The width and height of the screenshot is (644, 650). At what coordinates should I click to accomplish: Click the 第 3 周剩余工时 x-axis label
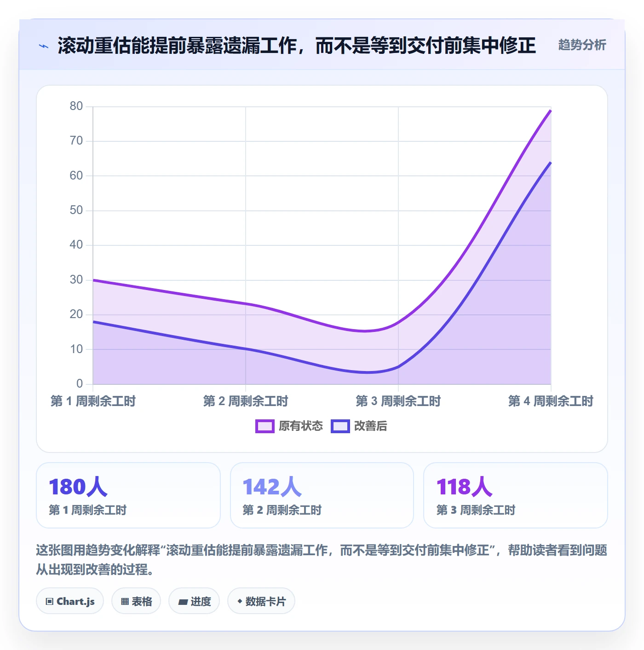pyautogui.click(x=398, y=401)
